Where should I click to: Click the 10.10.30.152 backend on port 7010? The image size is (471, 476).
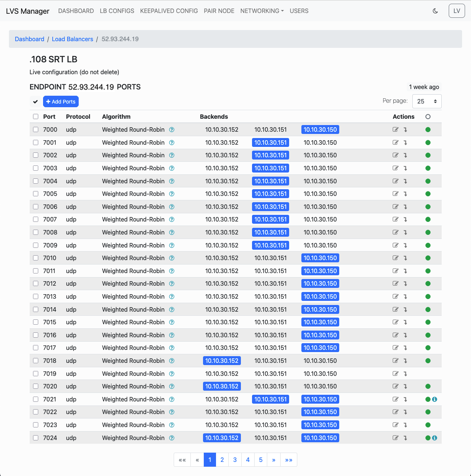(222, 258)
